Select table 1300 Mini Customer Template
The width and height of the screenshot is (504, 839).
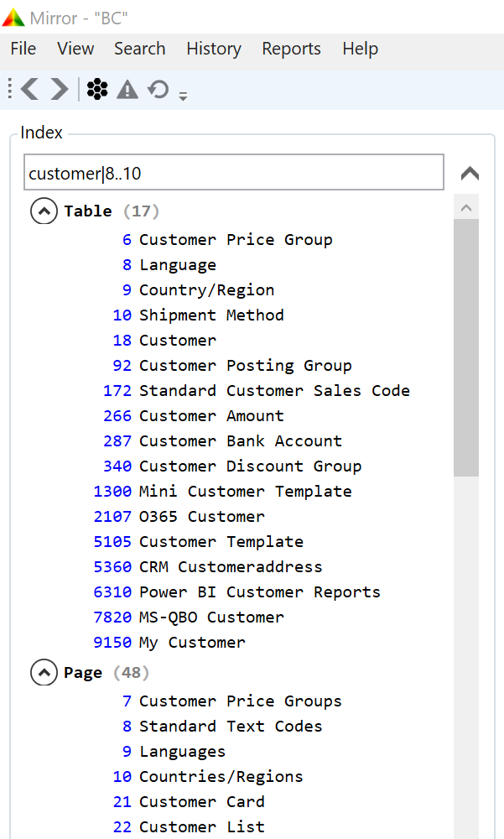pos(222,491)
